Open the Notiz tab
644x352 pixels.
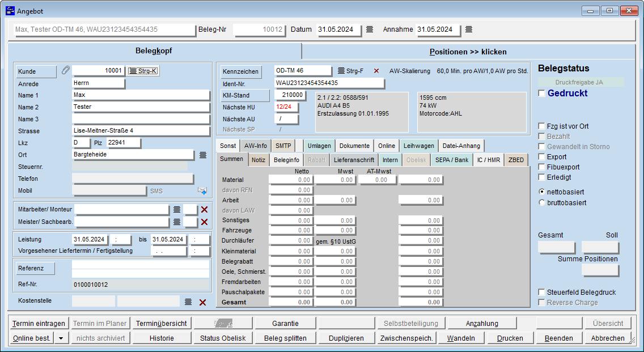259,160
